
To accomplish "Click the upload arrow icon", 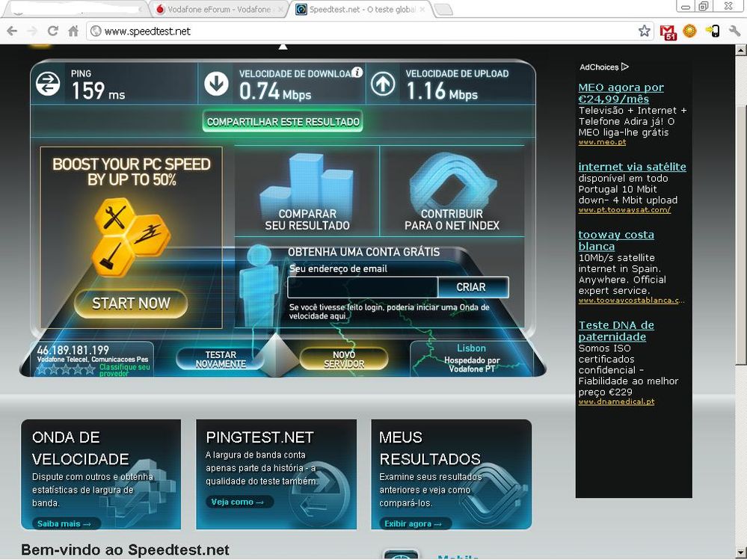I will pyautogui.click(x=383, y=84).
